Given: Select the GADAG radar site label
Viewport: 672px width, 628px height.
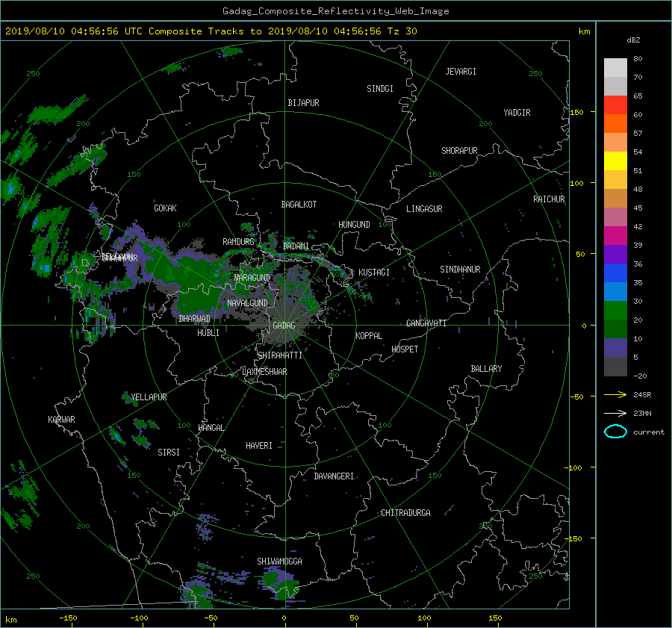Looking at the screenshot, I should (x=284, y=326).
